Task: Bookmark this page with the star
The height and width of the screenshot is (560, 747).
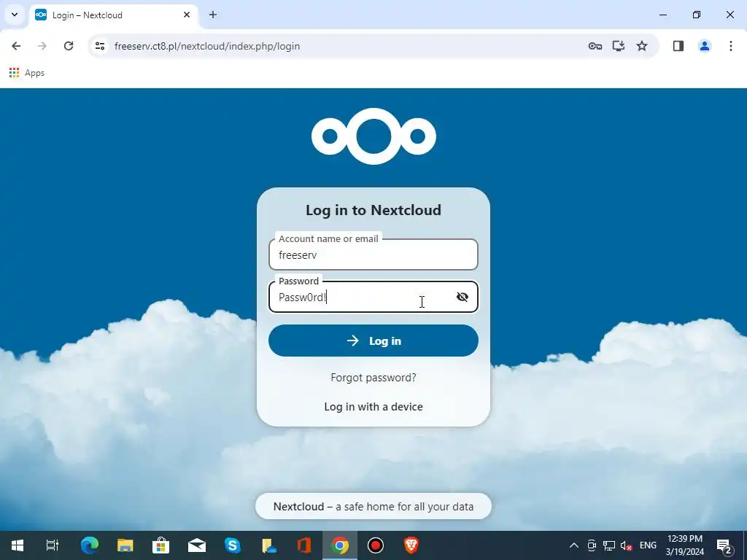Action: 642,46
